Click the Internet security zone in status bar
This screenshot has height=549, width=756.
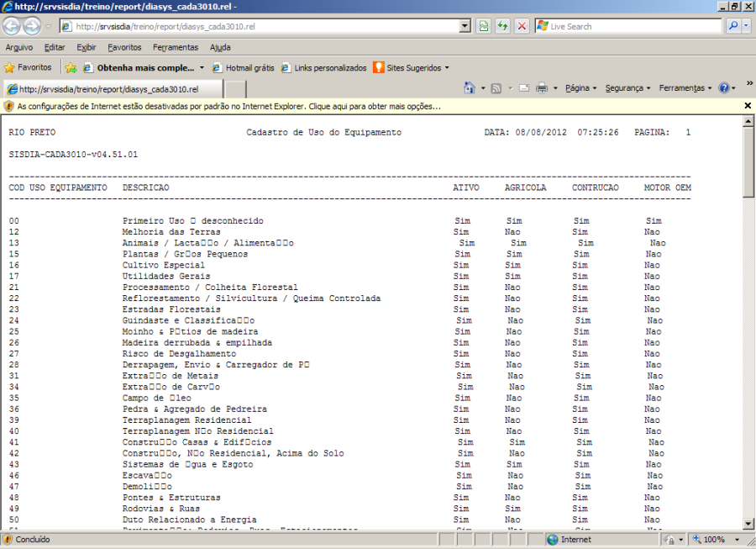(x=569, y=540)
